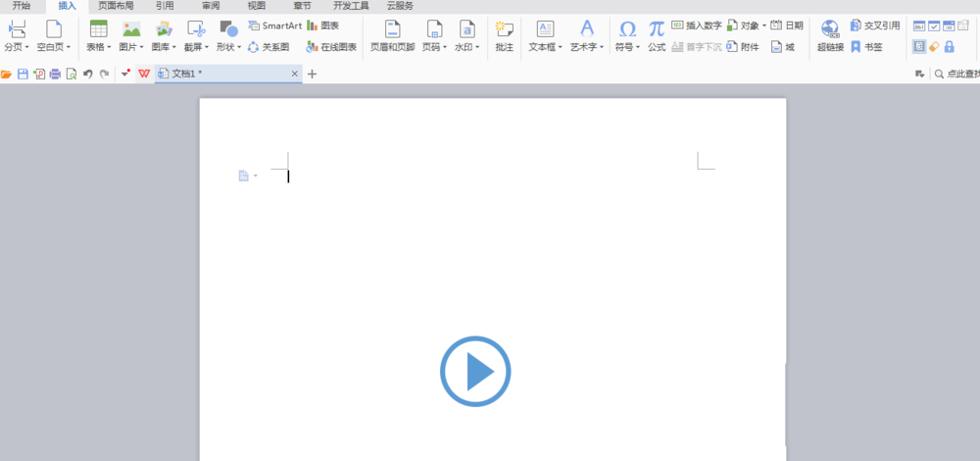
Task: Insert a 关系图 relationship diagram
Action: pos(269,47)
